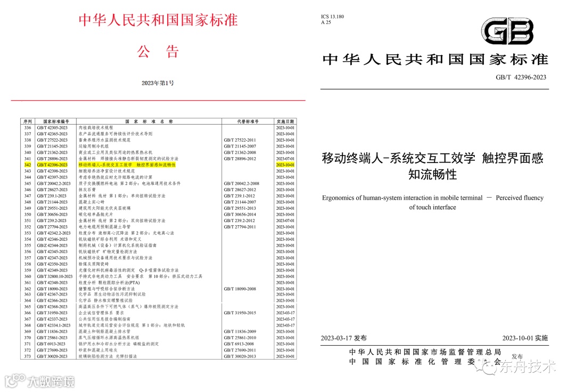Click standard number 'GB/T 42334.1-2023'
The width and height of the screenshot is (575, 392).
pos(54,325)
